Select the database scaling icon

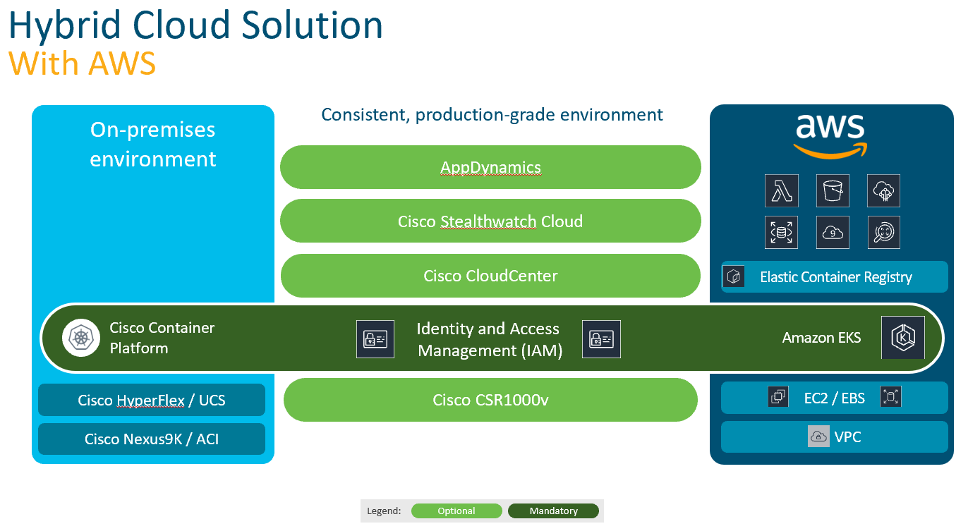tap(781, 232)
